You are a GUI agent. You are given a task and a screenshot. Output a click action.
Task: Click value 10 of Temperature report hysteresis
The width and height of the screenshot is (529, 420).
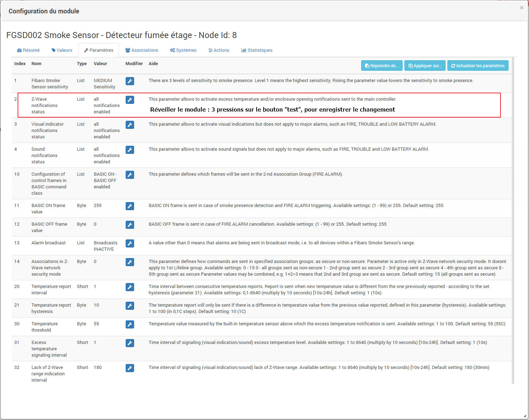[96, 305]
